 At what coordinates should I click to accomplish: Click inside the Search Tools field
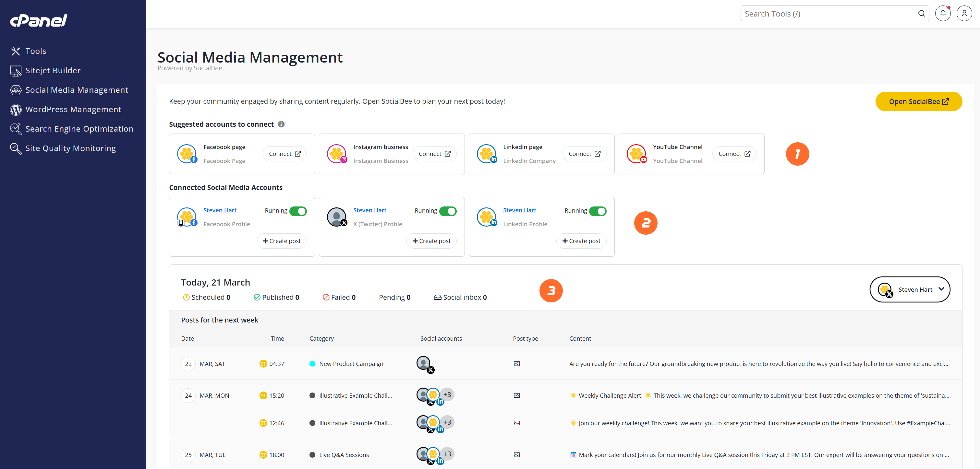(x=818, y=13)
